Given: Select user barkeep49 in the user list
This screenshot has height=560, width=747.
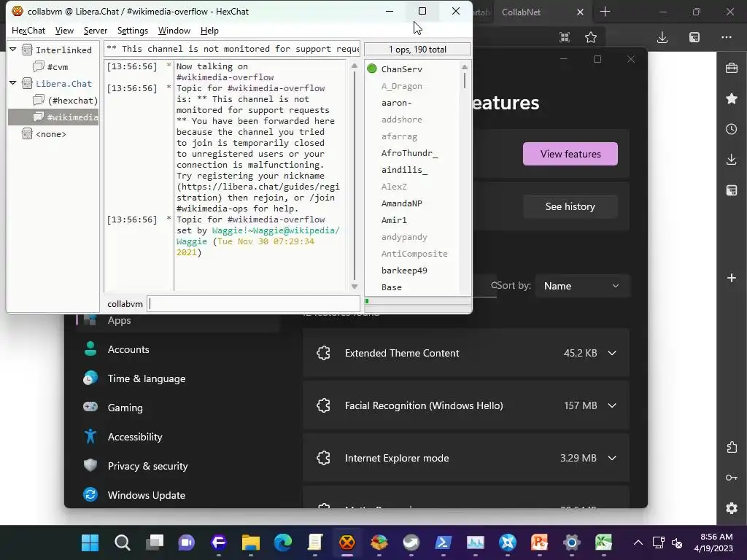Looking at the screenshot, I should 404,271.
